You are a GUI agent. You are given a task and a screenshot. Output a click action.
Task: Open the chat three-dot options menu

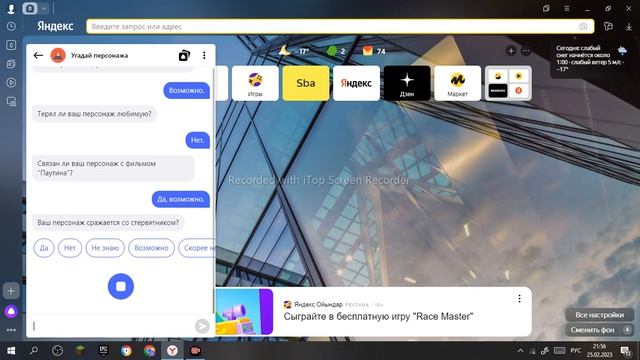coord(204,55)
